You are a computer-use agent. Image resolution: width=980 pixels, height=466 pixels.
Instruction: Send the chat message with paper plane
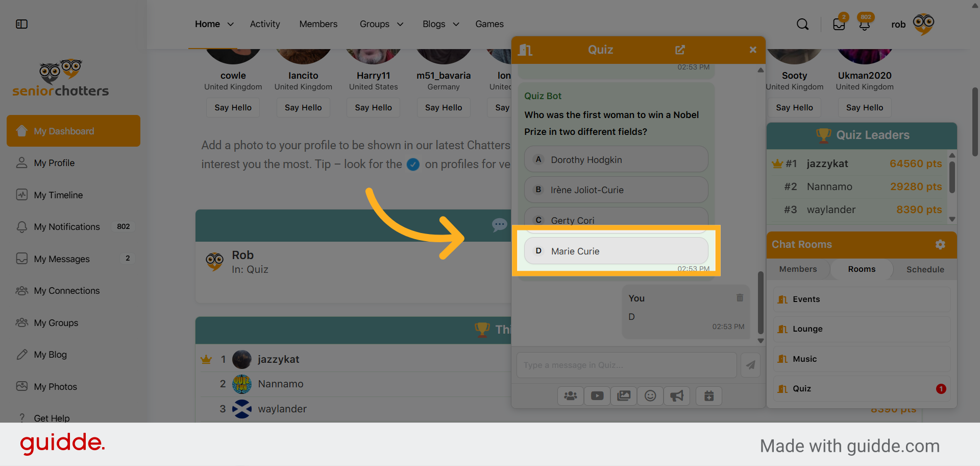tap(750, 365)
